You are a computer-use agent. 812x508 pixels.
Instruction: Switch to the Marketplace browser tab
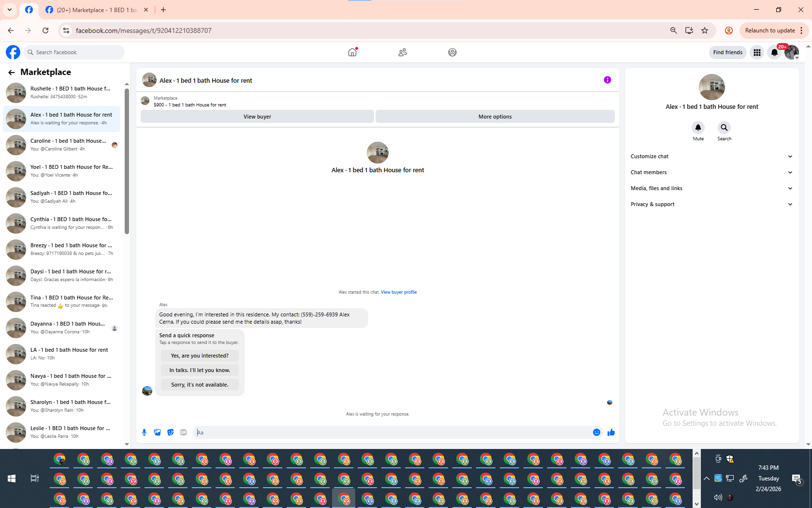pos(97,10)
